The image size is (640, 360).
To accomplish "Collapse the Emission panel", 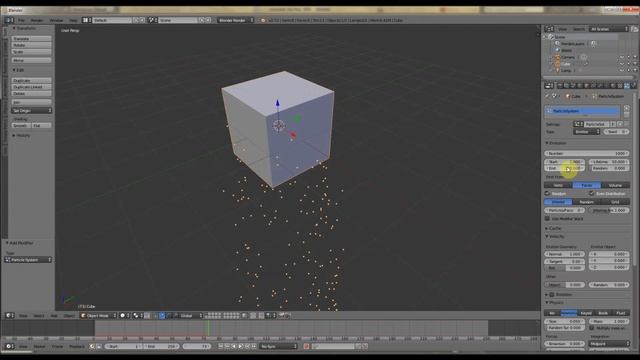I will tap(556, 143).
